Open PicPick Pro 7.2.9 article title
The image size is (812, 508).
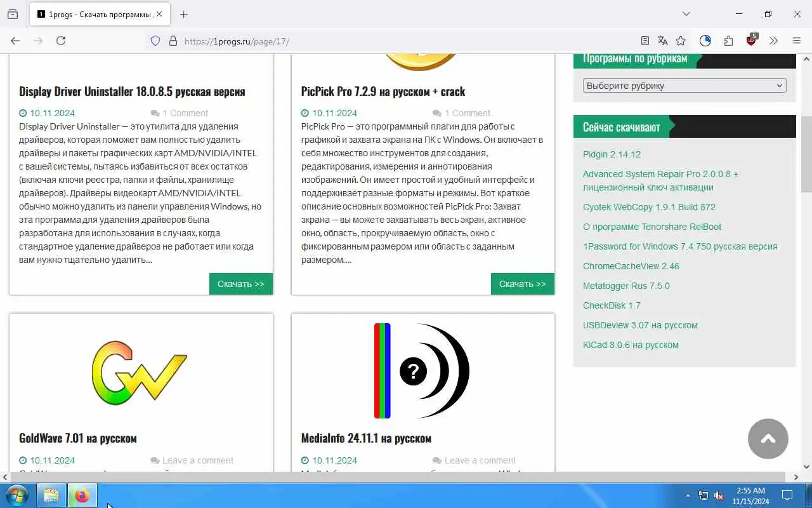[383, 91]
